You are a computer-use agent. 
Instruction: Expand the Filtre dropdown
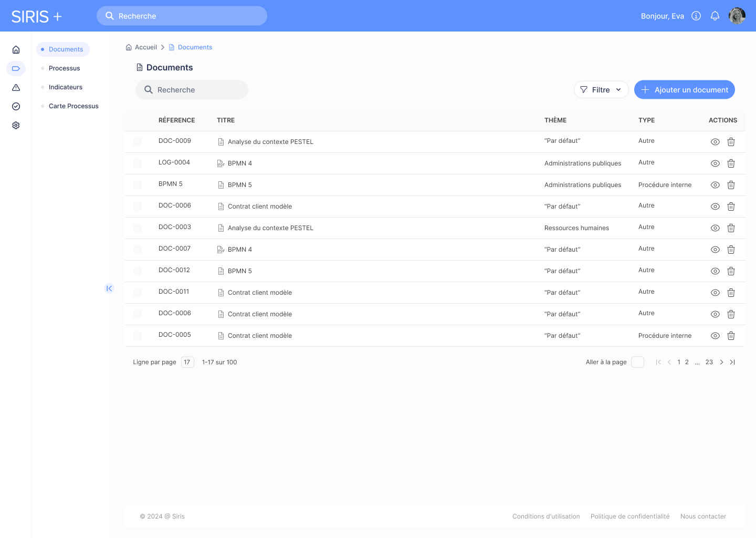(x=601, y=90)
